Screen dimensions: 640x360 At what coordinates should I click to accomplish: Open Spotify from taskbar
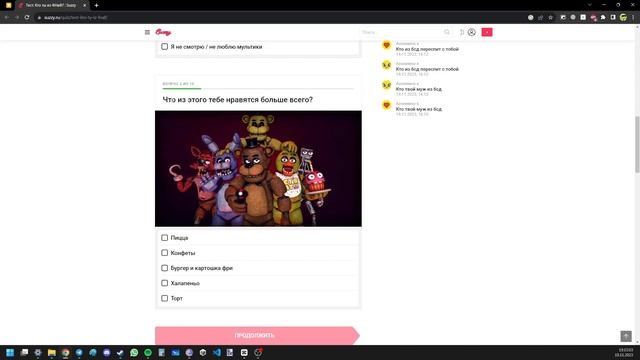click(x=148, y=352)
